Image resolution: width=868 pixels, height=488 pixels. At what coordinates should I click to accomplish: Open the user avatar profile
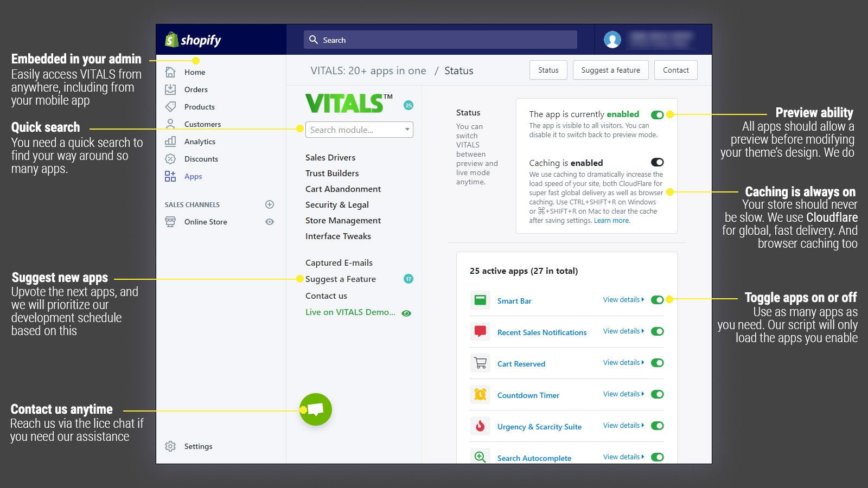coord(612,40)
